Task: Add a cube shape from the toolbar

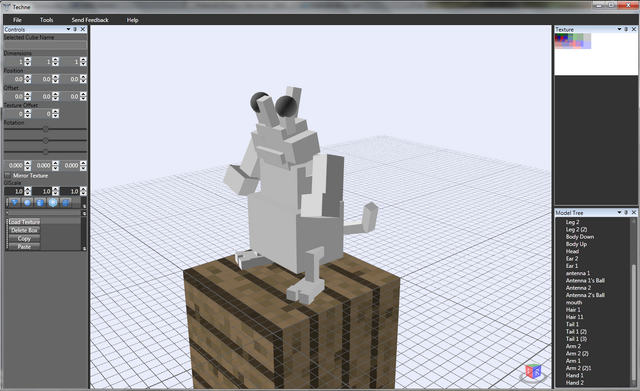Action: [x=65, y=202]
